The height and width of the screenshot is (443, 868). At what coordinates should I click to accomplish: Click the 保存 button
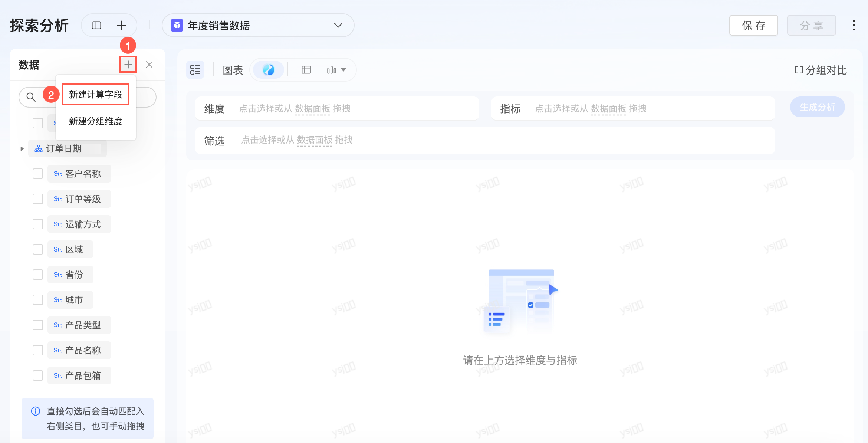pyautogui.click(x=753, y=25)
